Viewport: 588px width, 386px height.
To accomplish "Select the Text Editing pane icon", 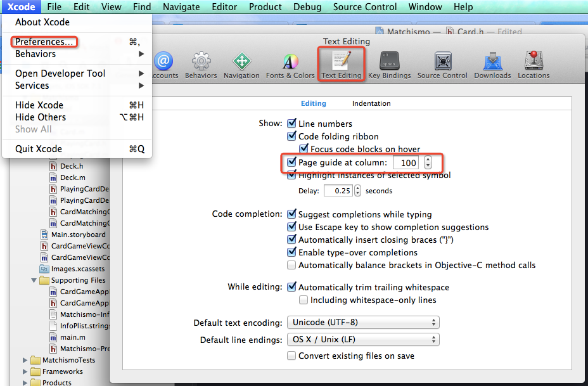I will tap(342, 65).
